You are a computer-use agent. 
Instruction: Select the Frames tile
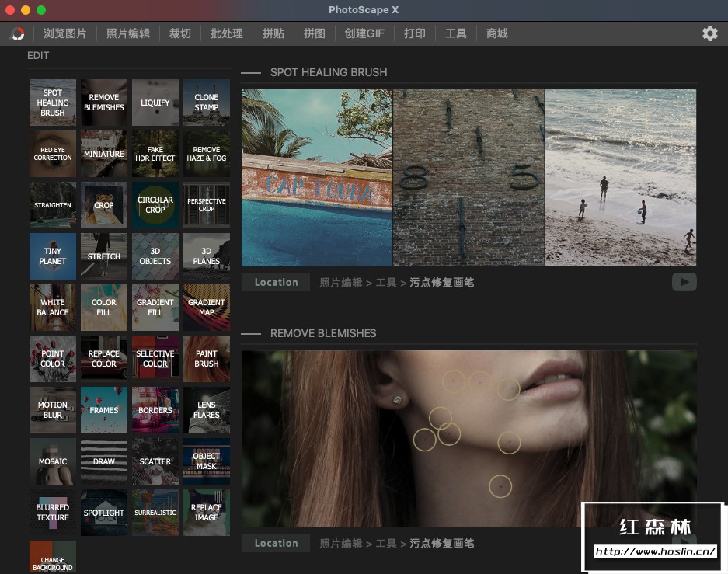(x=104, y=410)
